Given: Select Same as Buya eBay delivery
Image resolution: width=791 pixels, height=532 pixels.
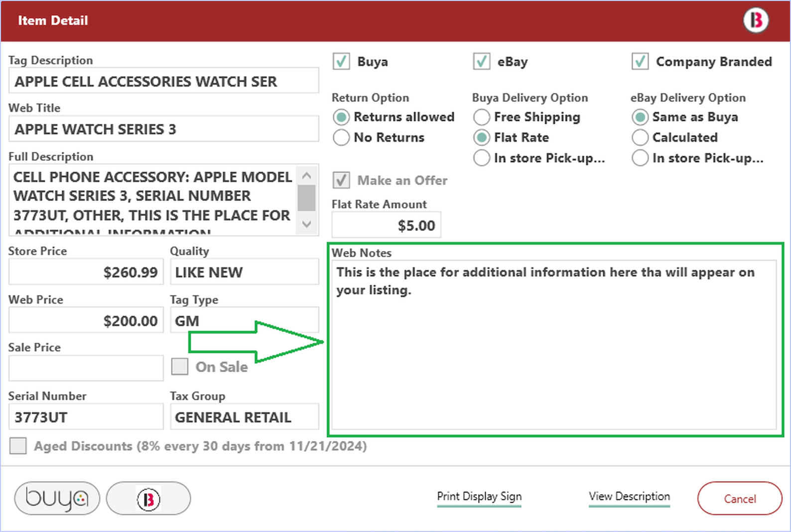Looking at the screenshot, I should tap(640, 117).
